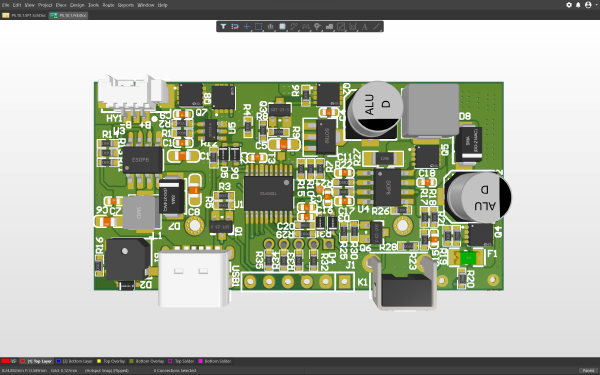Click the USB1 Type-C connector on board

coord(194,278)
